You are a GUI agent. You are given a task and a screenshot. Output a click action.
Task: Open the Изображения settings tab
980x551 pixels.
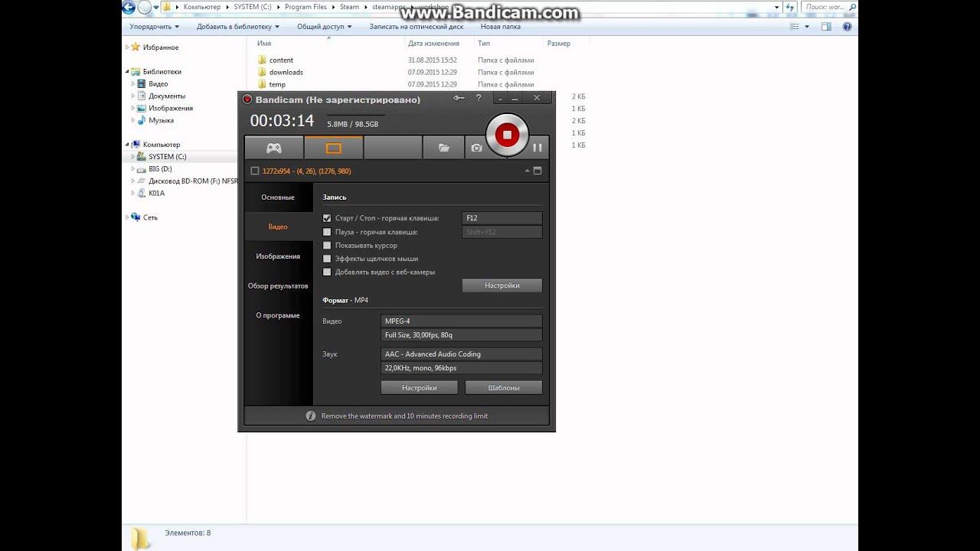point(278,256)
